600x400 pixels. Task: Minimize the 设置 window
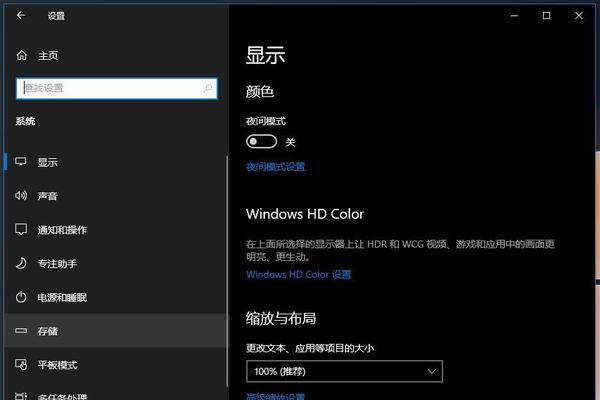pos(514,16)
